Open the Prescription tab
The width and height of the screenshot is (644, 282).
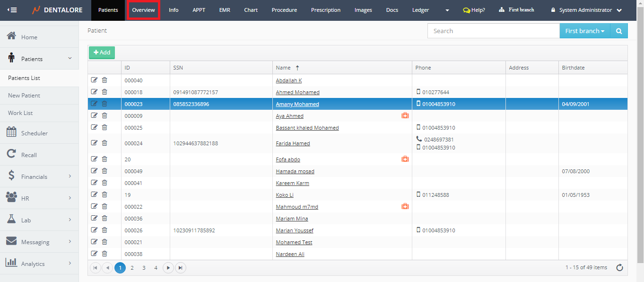325,10
